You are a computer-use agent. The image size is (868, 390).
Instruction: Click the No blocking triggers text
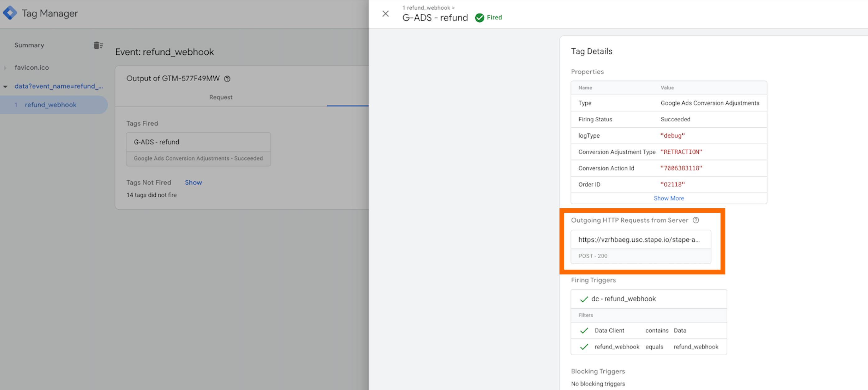click(x=598, y=384)
